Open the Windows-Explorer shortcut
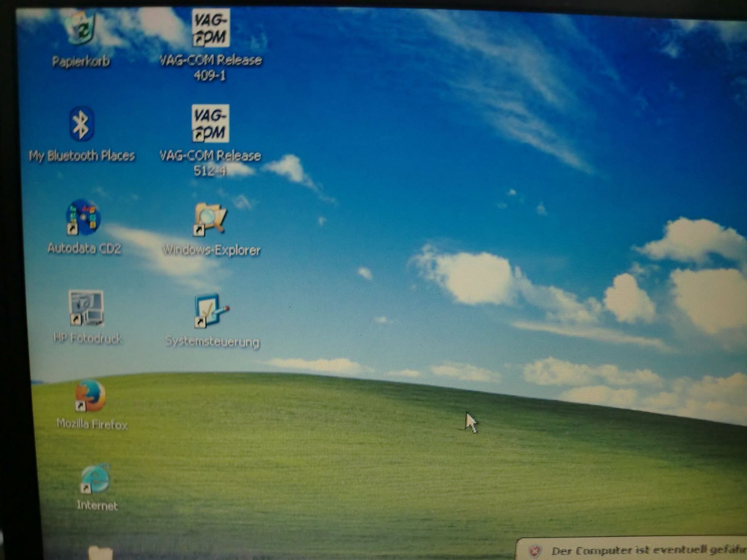The image size is (747, 560). click(210, 219)
